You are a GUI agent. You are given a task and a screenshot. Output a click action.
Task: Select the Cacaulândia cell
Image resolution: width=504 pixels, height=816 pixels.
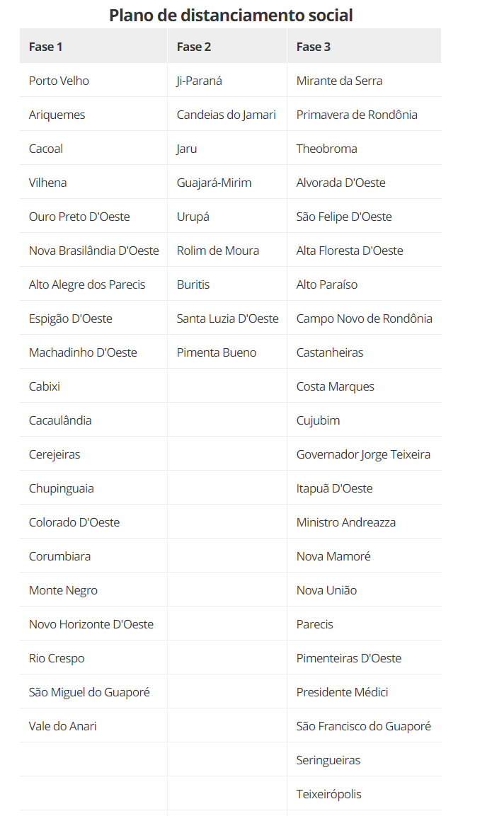point(60,420)
